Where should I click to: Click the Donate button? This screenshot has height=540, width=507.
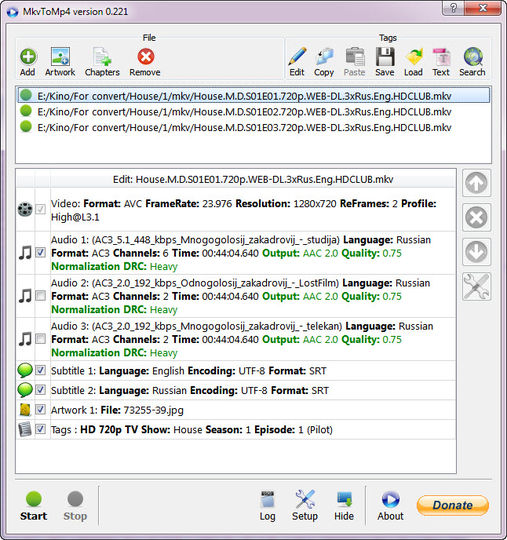(453, 505)
